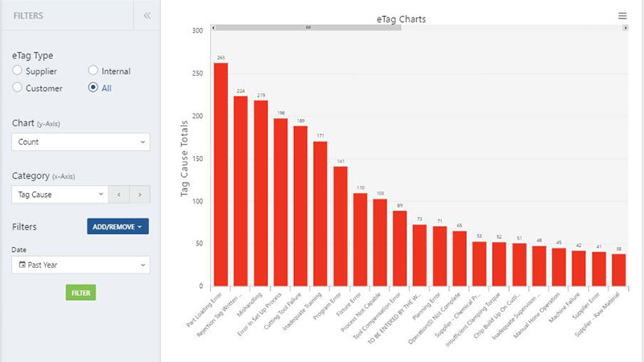Open the Tag Cause category dropdown
This screenshot has width=644, height=362.
tap(60, 195)
